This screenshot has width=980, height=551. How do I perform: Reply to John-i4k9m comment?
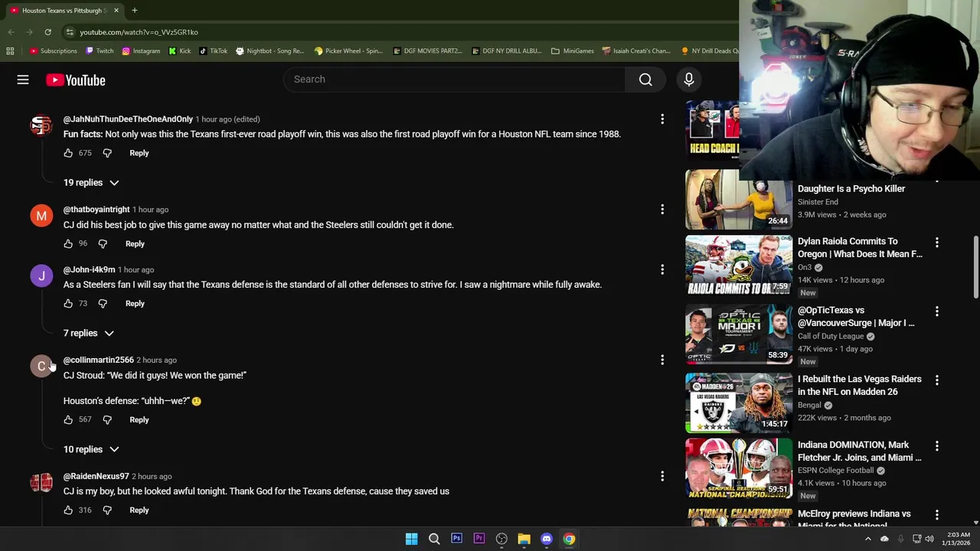pyautogui.click(x=135, y=304)
